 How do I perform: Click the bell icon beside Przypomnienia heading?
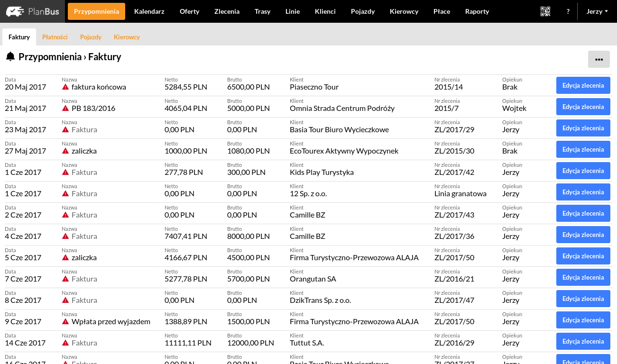(x=10, y=57)
